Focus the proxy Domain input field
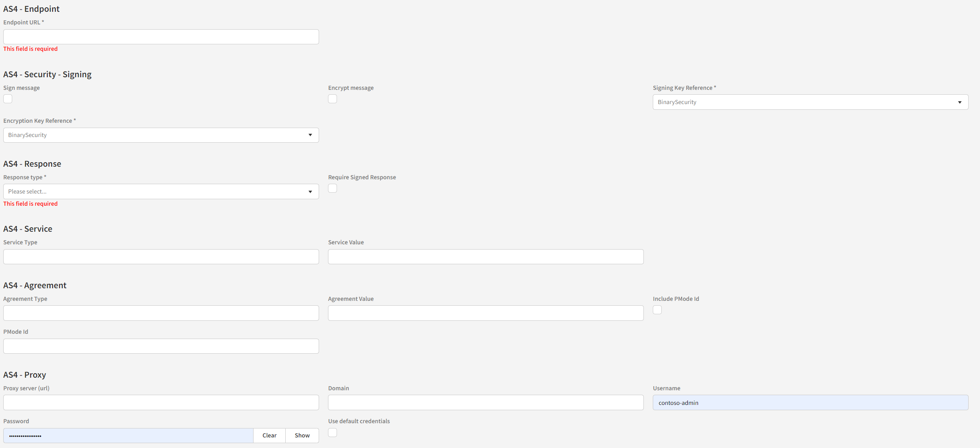This screenshot has width=980, height=448. (486, 402)
